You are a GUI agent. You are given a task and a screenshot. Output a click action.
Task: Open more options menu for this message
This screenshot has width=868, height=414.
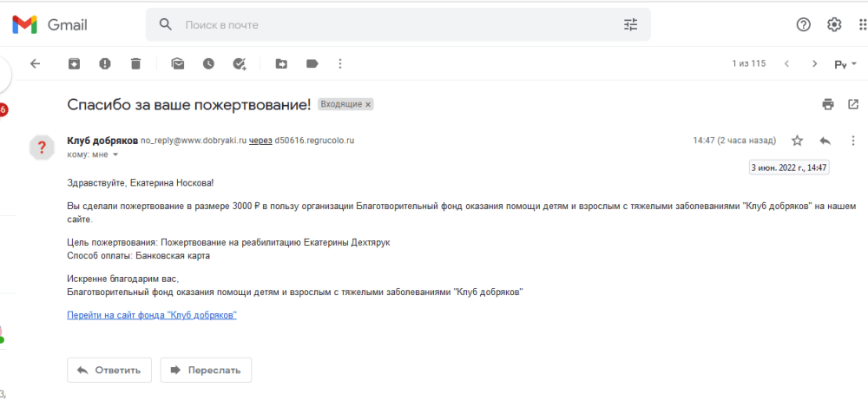coord(852,141)
